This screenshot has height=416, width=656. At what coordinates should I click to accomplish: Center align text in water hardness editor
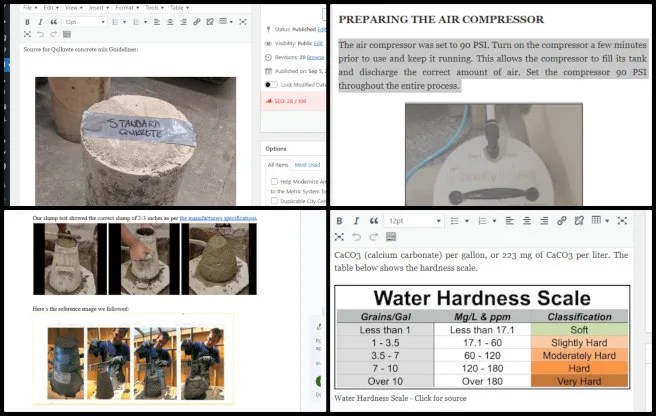coord(527,221)
